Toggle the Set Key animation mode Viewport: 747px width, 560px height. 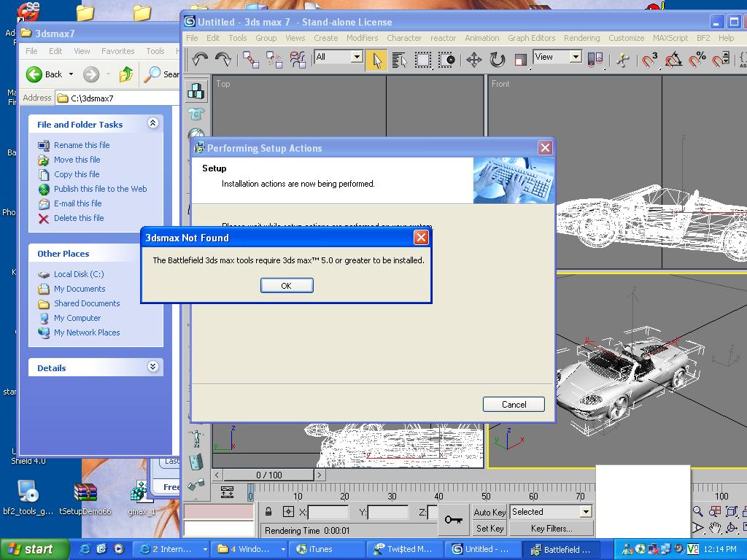[x=489, y=528]
